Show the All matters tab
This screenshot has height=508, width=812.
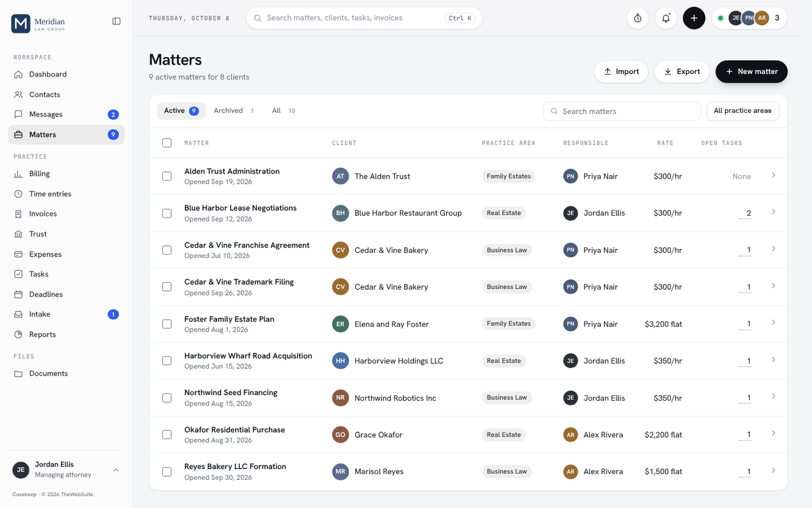click(283, 111)
